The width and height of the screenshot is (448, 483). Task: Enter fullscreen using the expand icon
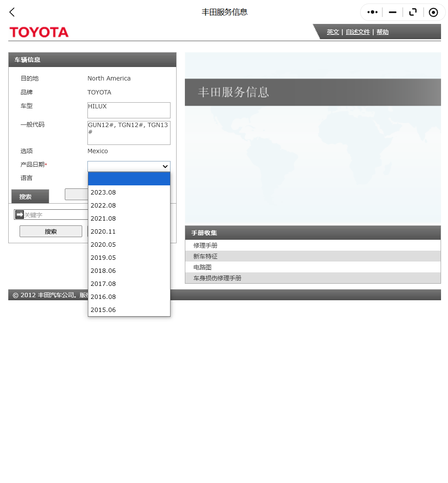(x=413, y=12)
